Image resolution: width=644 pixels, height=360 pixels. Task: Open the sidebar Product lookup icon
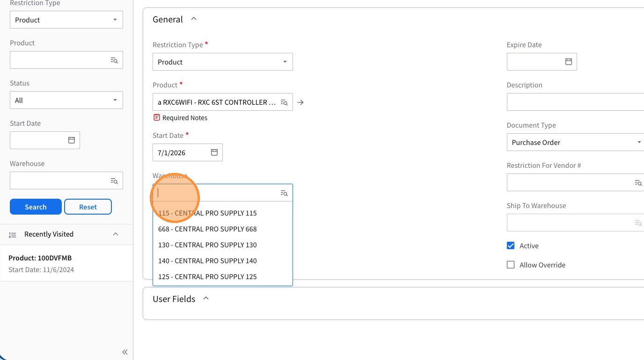(114, 60)
